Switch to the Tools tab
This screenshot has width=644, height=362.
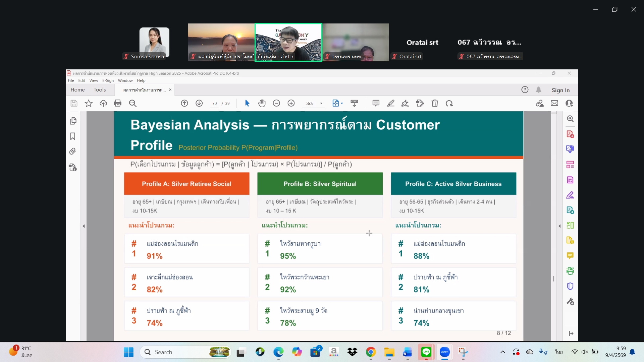[100, 90]
